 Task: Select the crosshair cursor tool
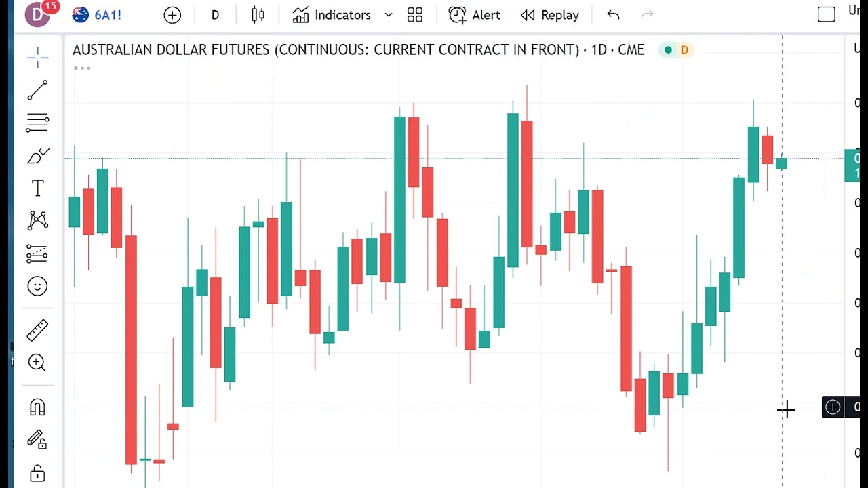[37, 58]
